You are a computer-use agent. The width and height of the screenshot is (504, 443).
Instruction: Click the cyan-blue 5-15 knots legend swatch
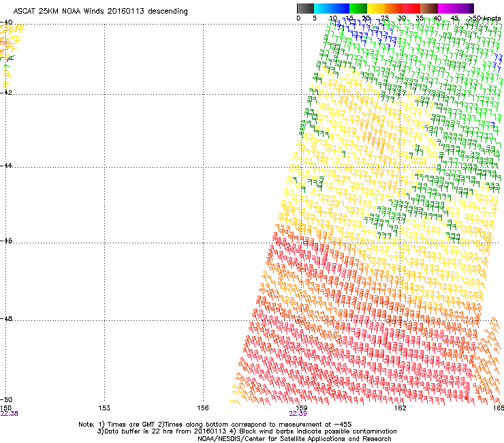332,8
